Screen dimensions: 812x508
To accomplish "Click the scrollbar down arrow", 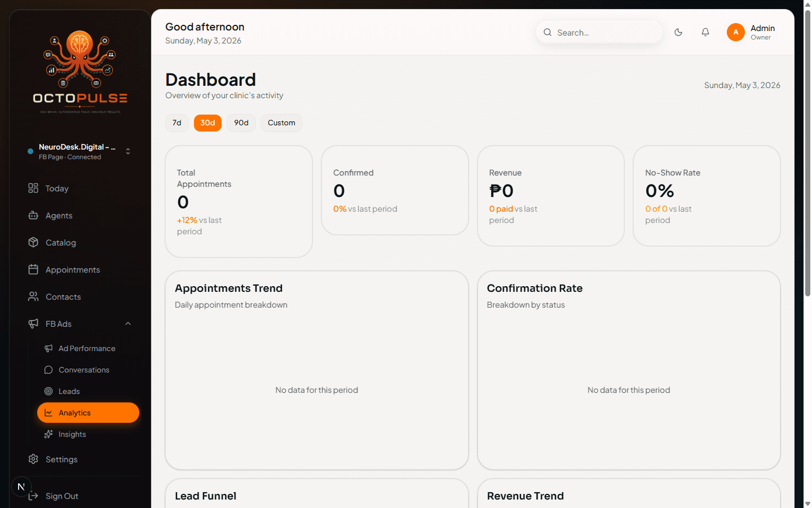I will pos(807,503).
